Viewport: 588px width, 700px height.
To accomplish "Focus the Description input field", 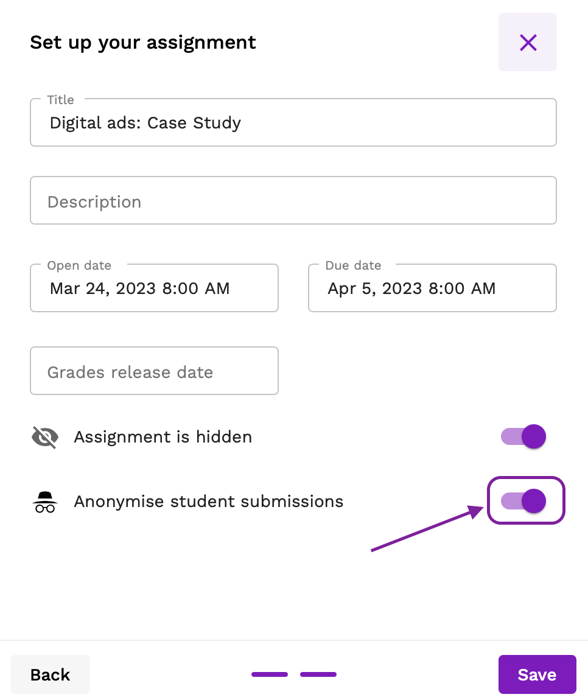I will tap(293, 201).
